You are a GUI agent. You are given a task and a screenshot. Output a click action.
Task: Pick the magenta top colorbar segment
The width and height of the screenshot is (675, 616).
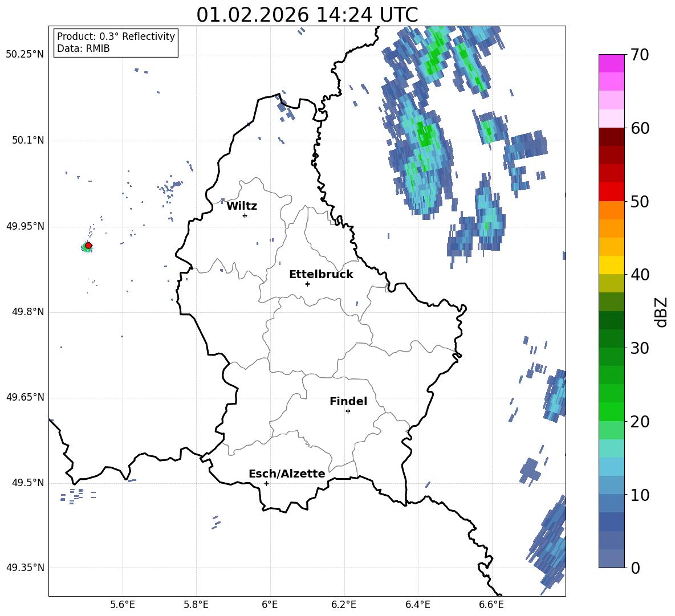pos(612,63)
